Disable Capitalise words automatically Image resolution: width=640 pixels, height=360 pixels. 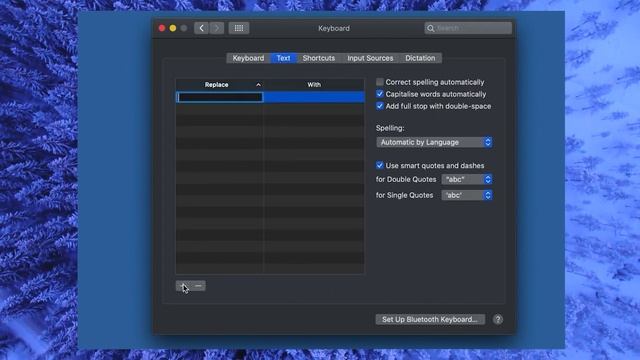[380, 94]
